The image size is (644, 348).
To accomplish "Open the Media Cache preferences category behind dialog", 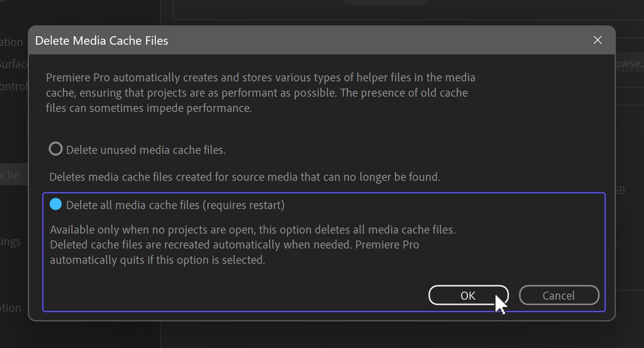I will pos(12,175).
